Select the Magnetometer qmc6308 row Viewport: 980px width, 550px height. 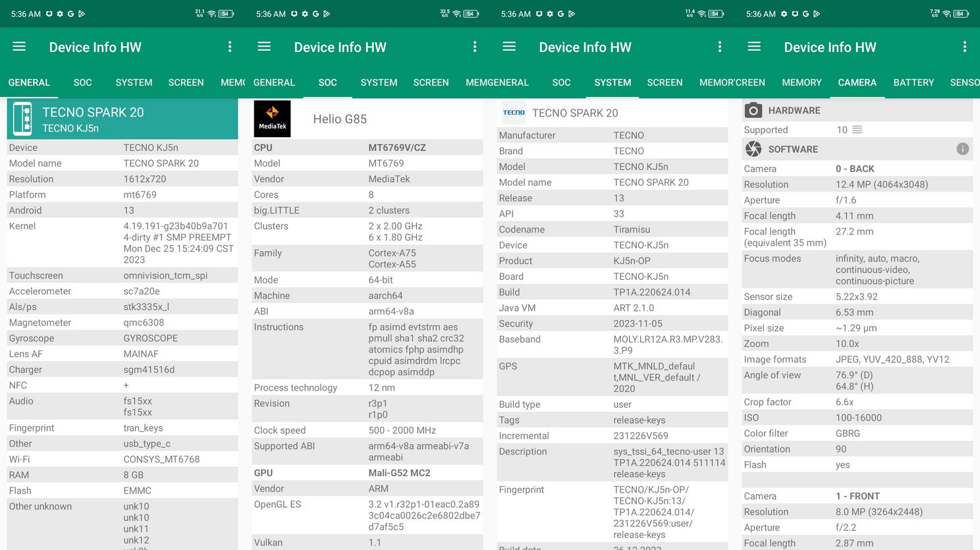click(x=122, y=323)
